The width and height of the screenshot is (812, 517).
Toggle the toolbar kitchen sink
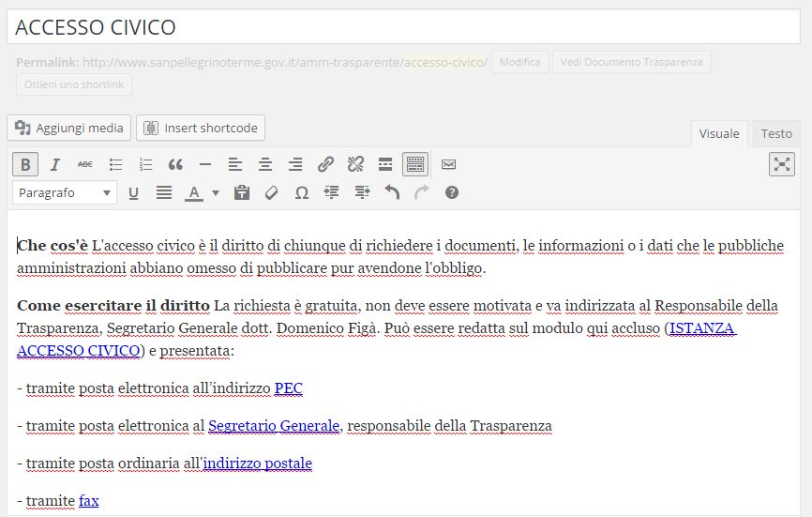tap(415, 165)
